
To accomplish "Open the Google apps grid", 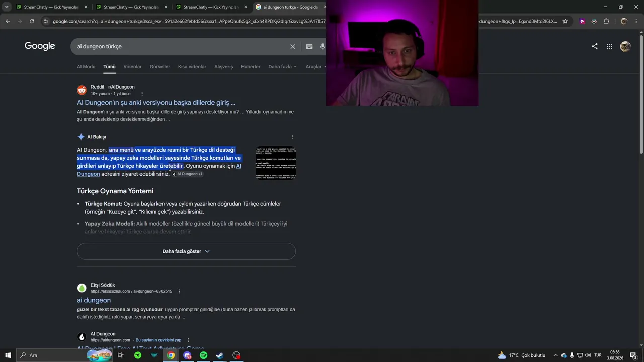I will [x=609, y=46].
